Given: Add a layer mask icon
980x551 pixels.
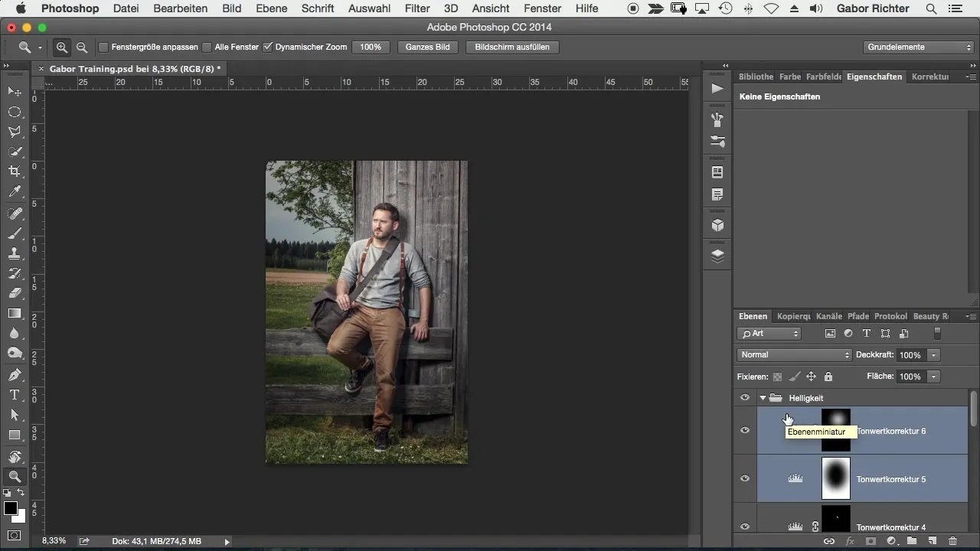Looking at the screenshot, I should point(871,541).
